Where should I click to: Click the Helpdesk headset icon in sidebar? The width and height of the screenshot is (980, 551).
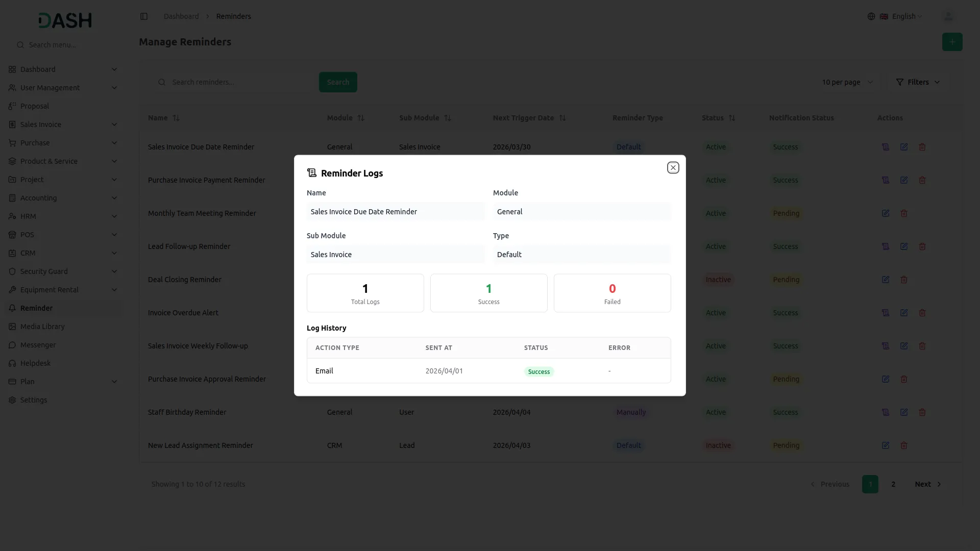(12, 363)
